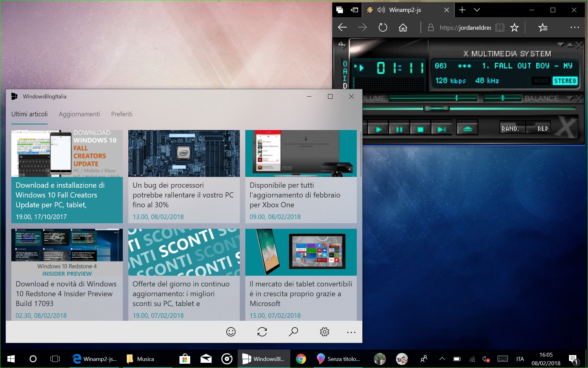The width and height of the screenshot is (588, 368).
Task: Show tabs you've set aside in Edge
Action: (340, 10)
